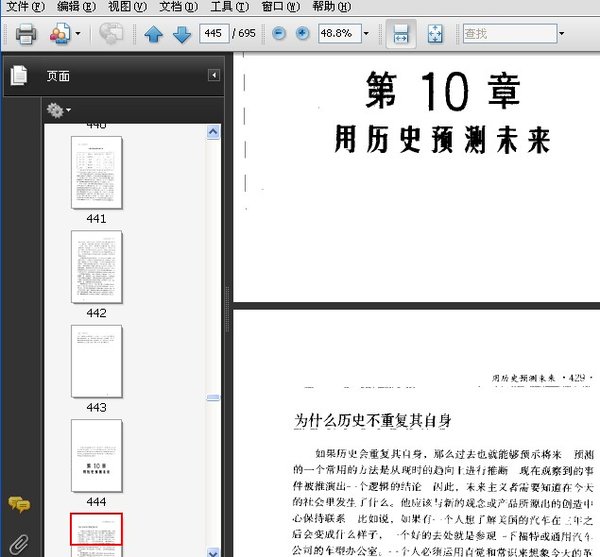Click the Pages panel icon

19,75
